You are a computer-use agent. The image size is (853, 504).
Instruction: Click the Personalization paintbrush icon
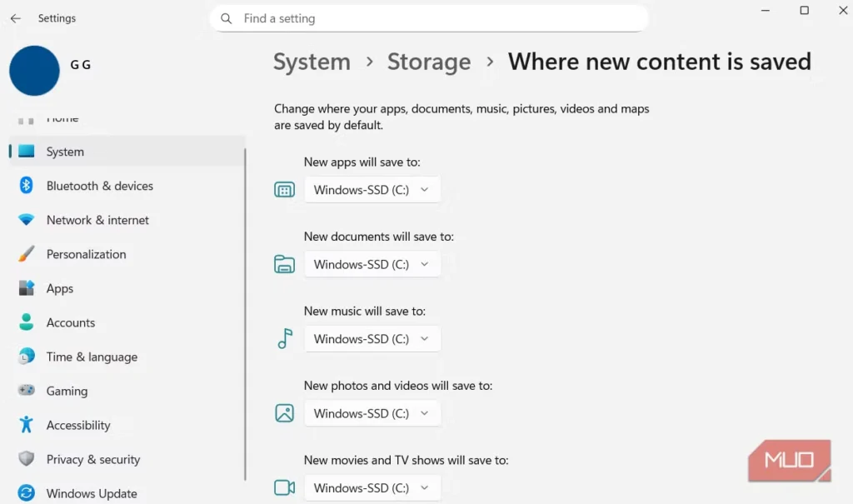click(x=27, y=254)
